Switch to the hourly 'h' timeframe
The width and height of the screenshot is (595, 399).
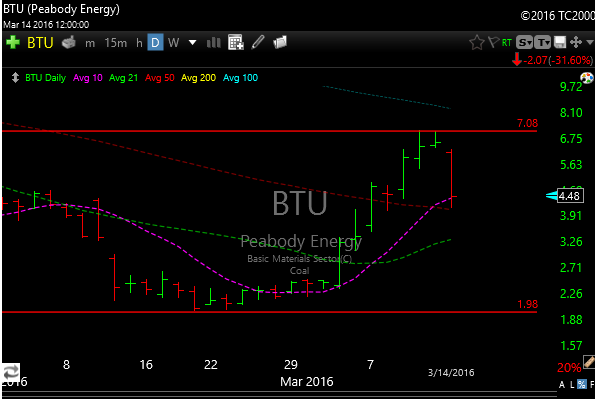tap(139, 43)
